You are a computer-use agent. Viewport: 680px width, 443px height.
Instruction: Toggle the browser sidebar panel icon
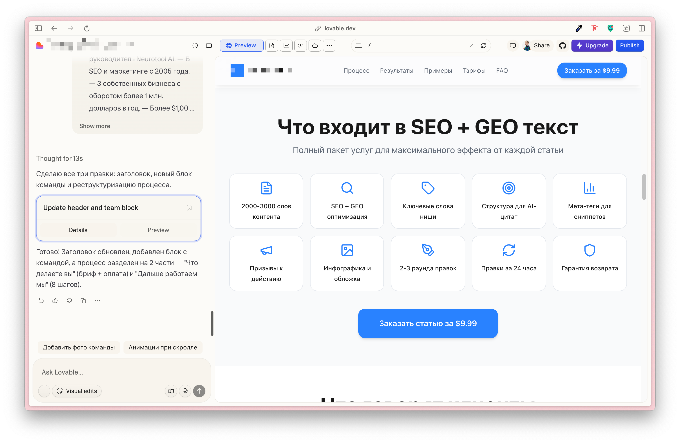(39, 28)
